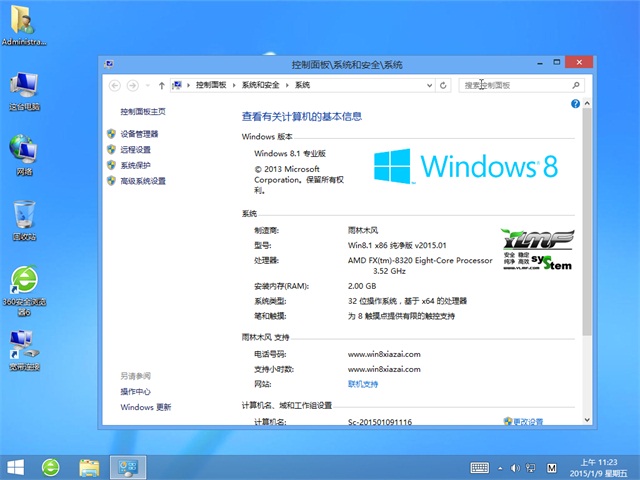Launch 360 browser from desktop shortcut

[24, 285]
